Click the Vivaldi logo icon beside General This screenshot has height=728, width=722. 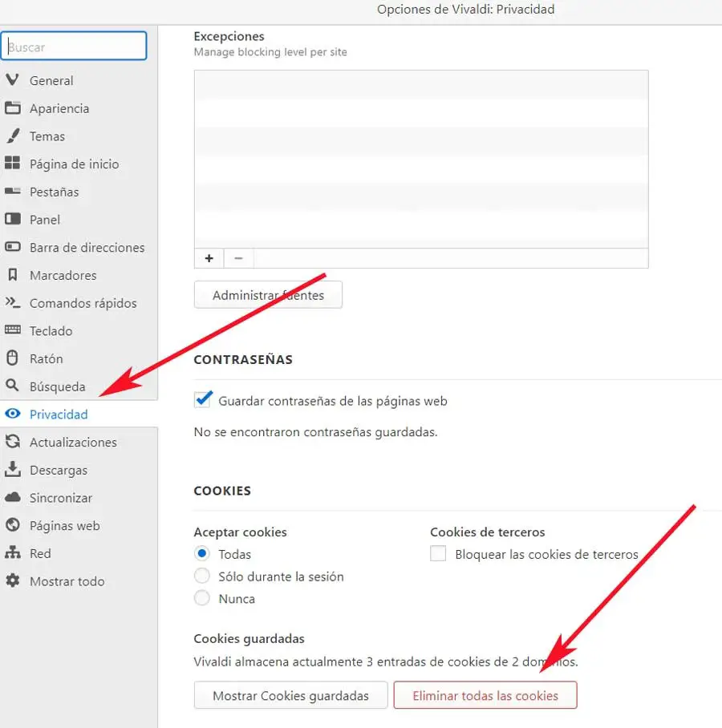13,80
